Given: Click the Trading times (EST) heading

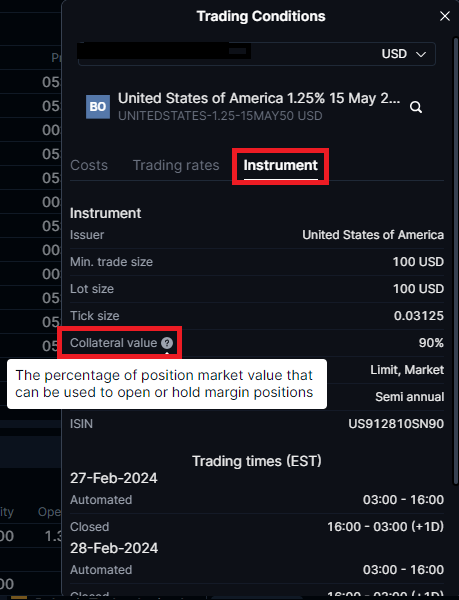Looking at the screenshot, I should point(257,461).
